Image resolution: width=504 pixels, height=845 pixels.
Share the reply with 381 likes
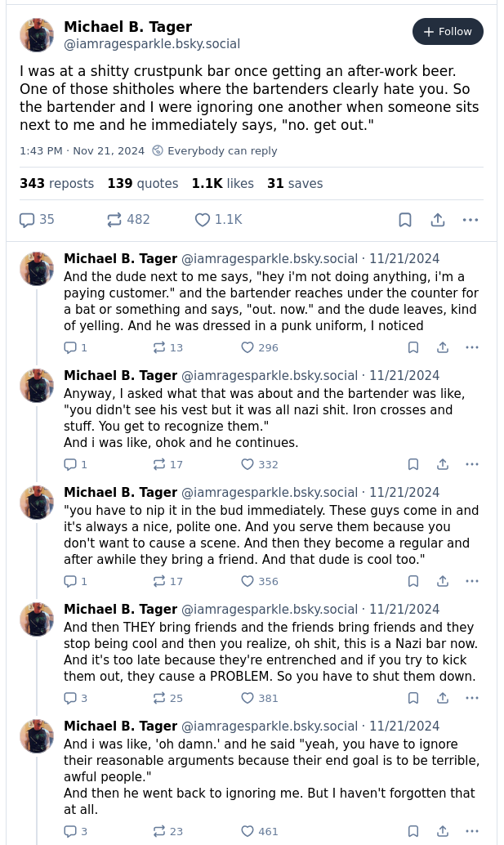(443, 698)
